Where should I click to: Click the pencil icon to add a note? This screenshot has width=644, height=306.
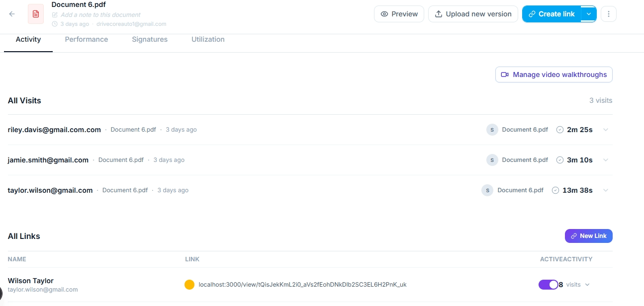(x=54, y=15)
